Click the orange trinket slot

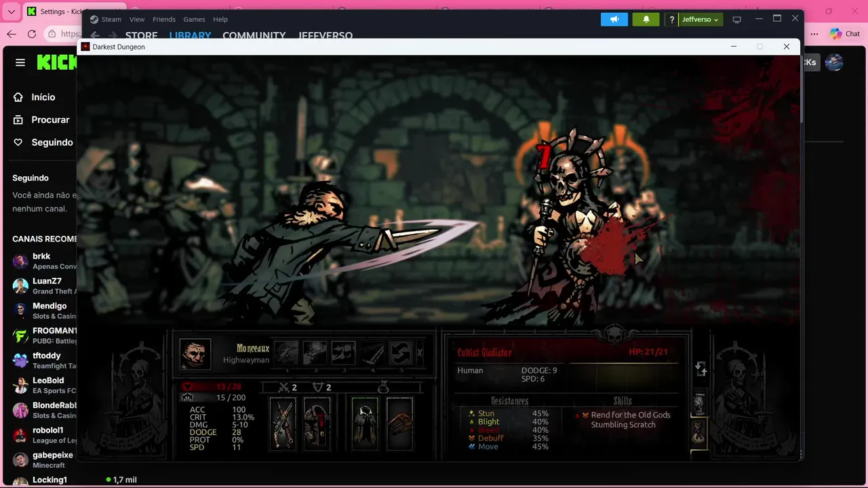click(x=399, y=424)
